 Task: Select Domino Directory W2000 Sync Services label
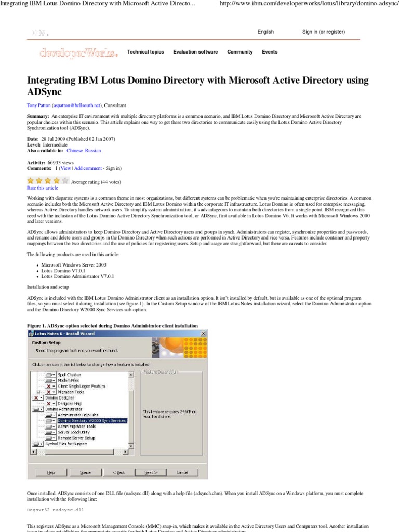(x=92, y=421)
